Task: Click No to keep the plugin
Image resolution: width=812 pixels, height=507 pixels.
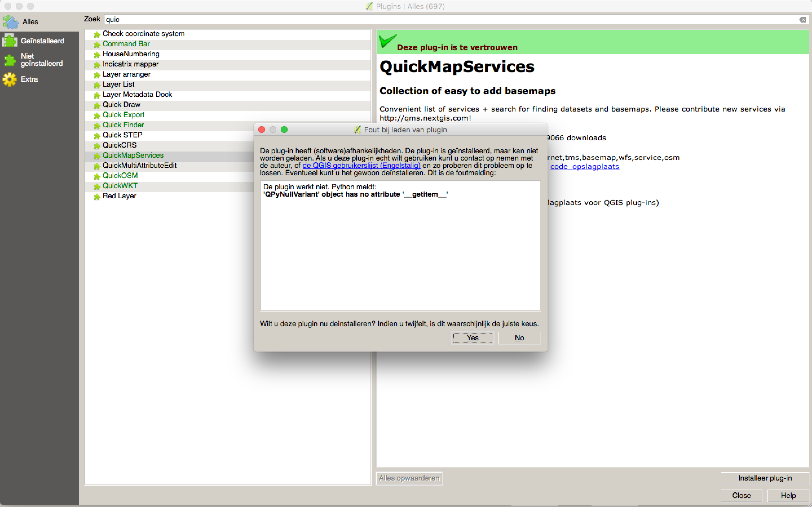Action: (x=519, y=338)
